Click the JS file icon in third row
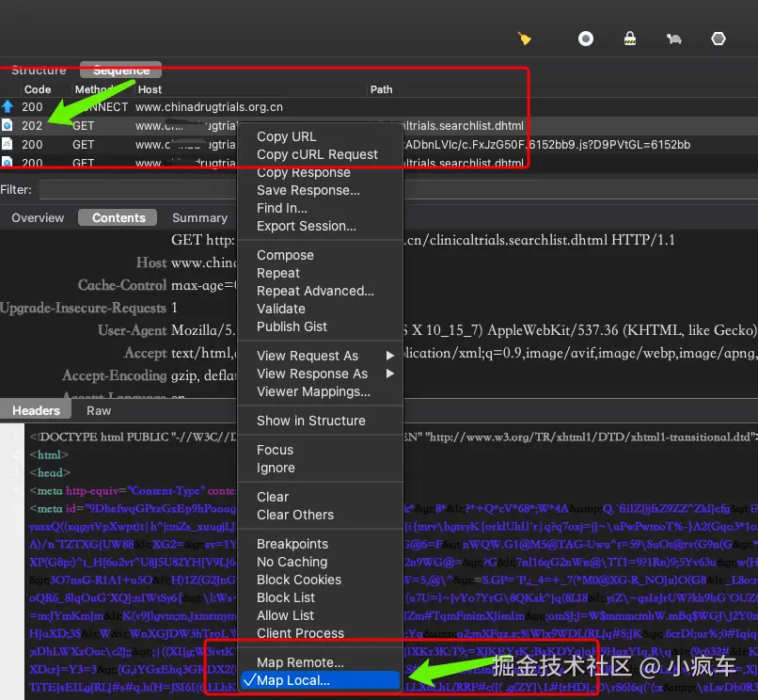The height and width of the screenshot is (700, 758). 8,144
